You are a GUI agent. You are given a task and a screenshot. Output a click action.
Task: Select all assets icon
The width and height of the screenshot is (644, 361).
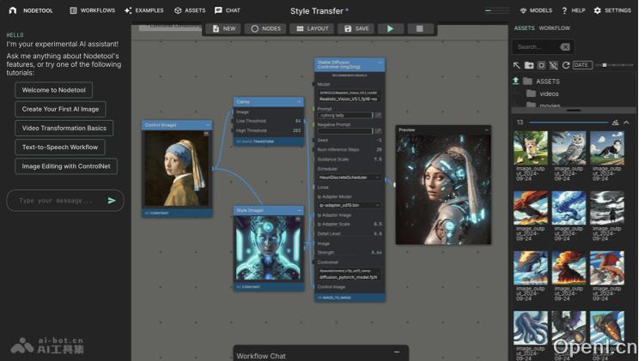[541, 65]
